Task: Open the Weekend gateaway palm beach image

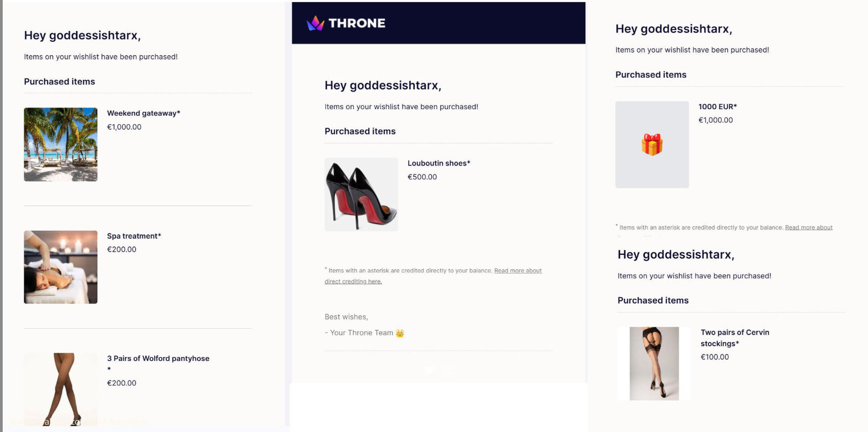Action: pyautogui.click(x=60, y=145)
